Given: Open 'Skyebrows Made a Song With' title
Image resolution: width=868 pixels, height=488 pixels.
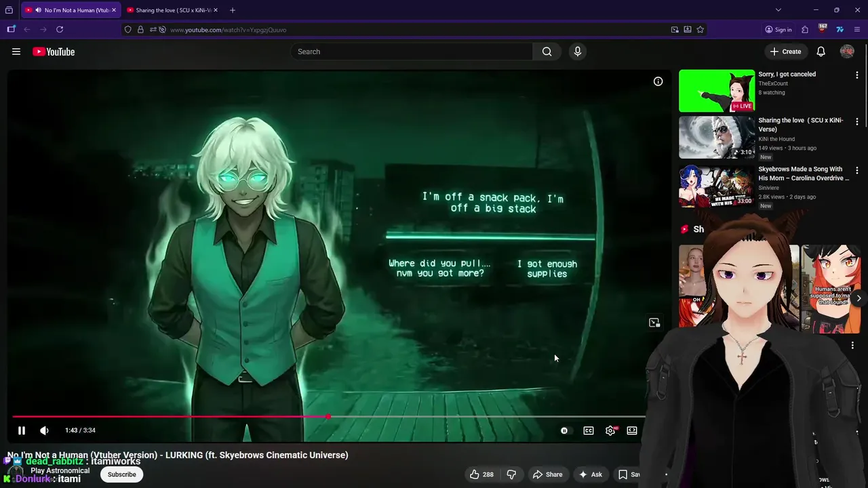Looking at the screenshot, I should pyautogui.click(x=804, y=174).
